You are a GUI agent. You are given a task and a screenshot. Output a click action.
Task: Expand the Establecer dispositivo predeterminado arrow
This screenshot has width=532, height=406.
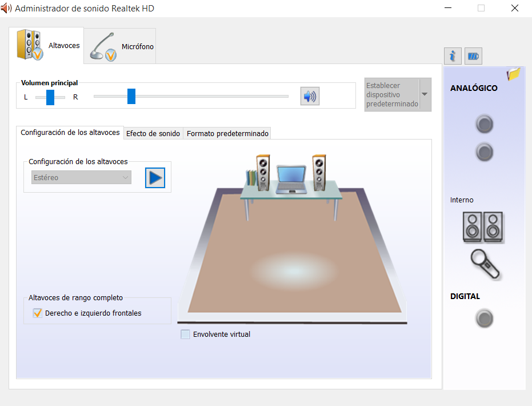[x=425, y=94]
